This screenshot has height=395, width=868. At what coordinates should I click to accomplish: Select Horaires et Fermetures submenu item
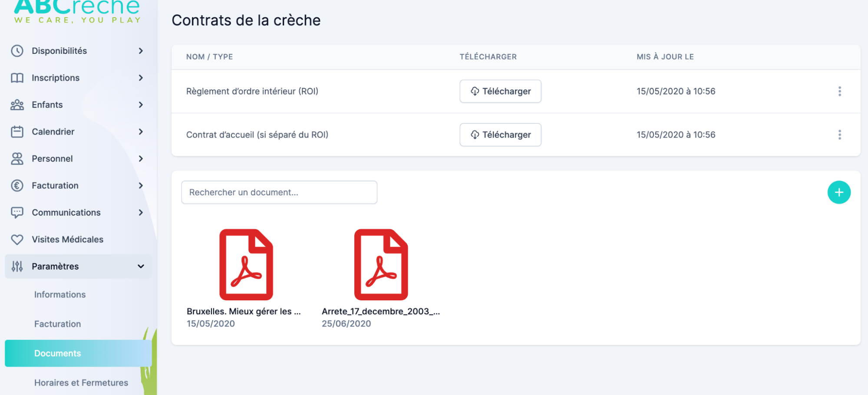pyautogui.click(x=81, y=382)
